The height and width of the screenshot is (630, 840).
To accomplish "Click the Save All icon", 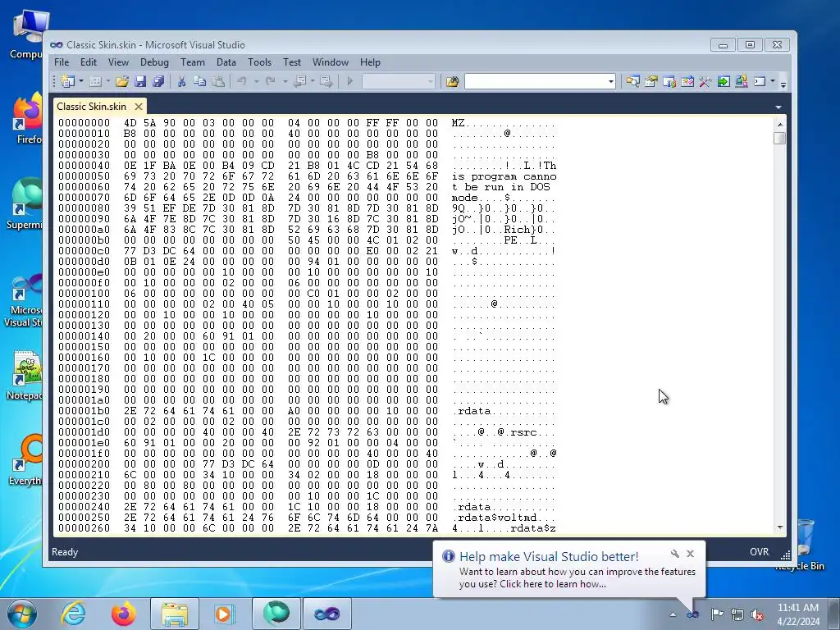I will pos(158,81).
